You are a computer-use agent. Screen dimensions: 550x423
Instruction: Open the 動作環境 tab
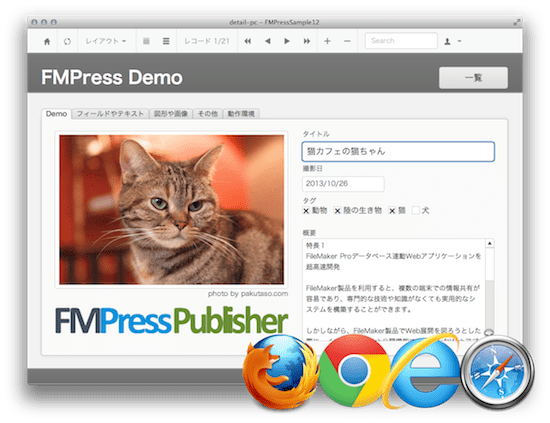[x=241, y=114]
